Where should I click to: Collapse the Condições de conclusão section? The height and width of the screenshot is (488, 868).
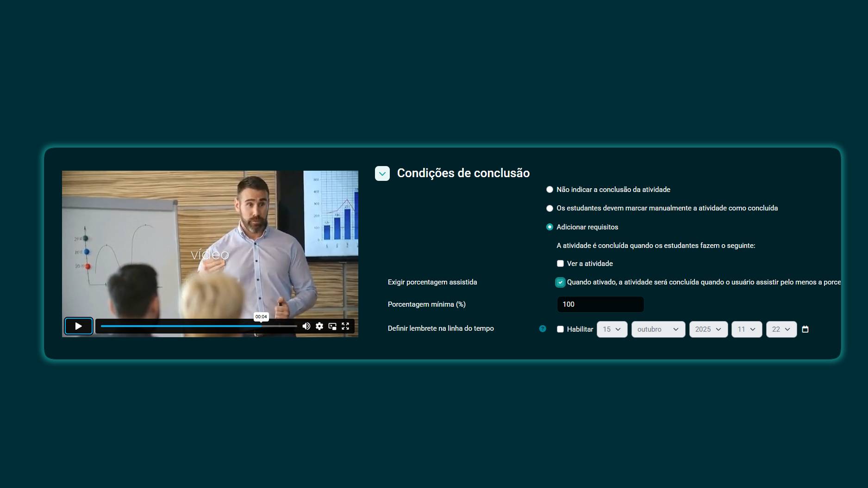(382, 173)
